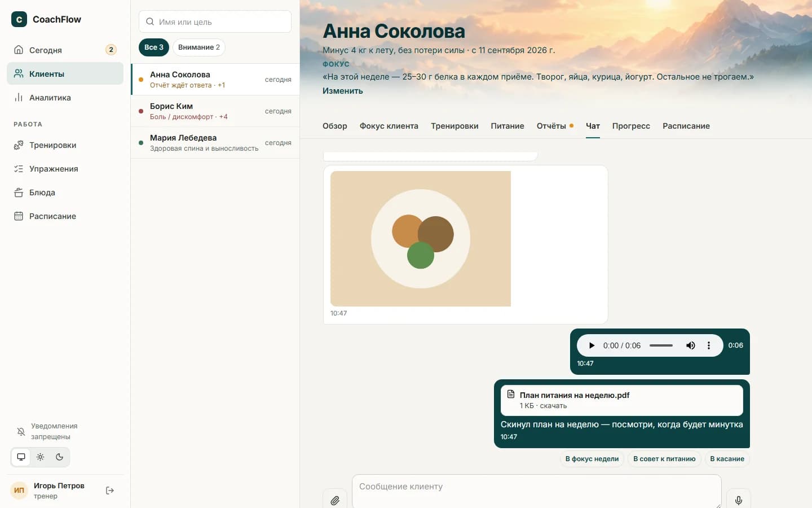
Task: Switch to the light theme
Action: coord(40,457)
